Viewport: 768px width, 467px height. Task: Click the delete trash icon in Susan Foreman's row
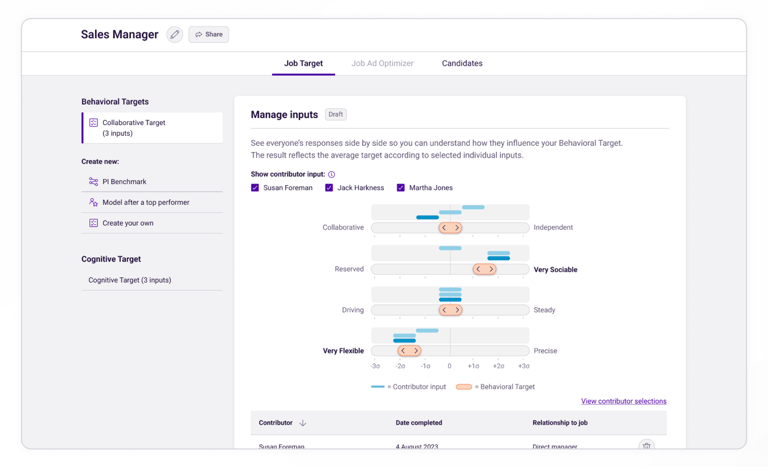pyautogui.click(x=646, y=446)
